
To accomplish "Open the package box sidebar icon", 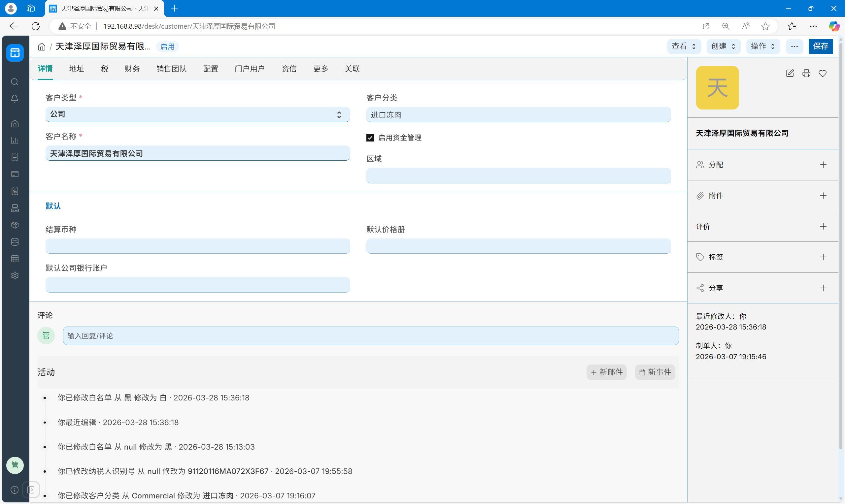I will (x=15, y=225).
